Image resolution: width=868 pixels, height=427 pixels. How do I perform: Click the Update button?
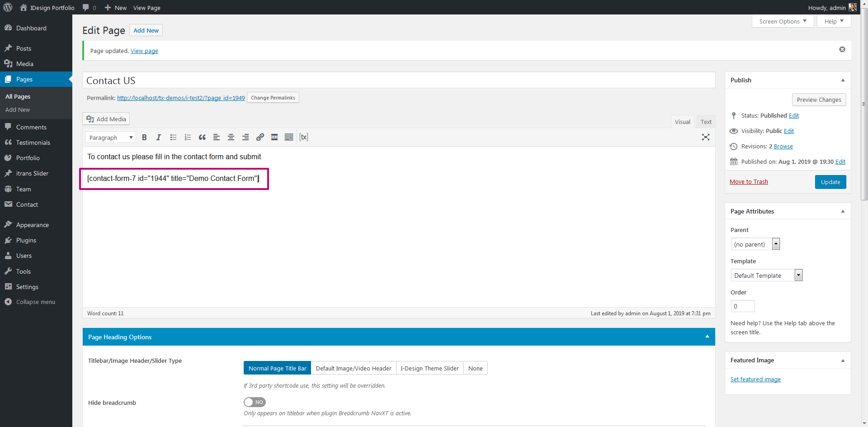(x=830, y=182)
